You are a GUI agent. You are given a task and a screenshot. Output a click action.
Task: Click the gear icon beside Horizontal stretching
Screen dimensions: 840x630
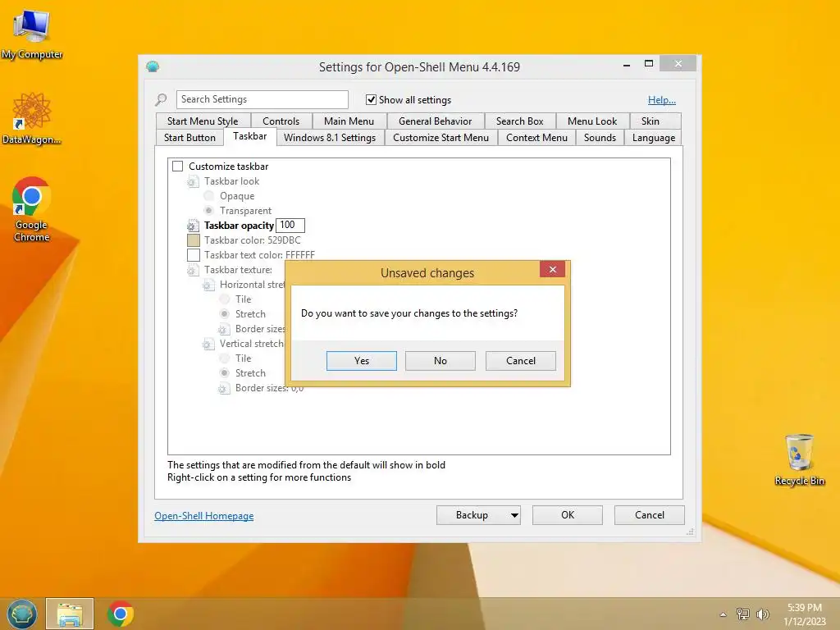pyautogui.click(x=208, y=285)
